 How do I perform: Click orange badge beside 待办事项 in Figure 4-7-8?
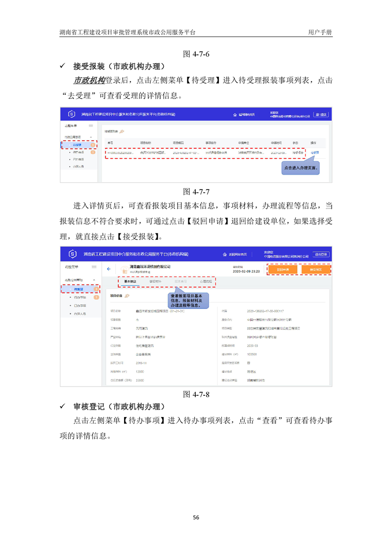click(x=96, y=298)
